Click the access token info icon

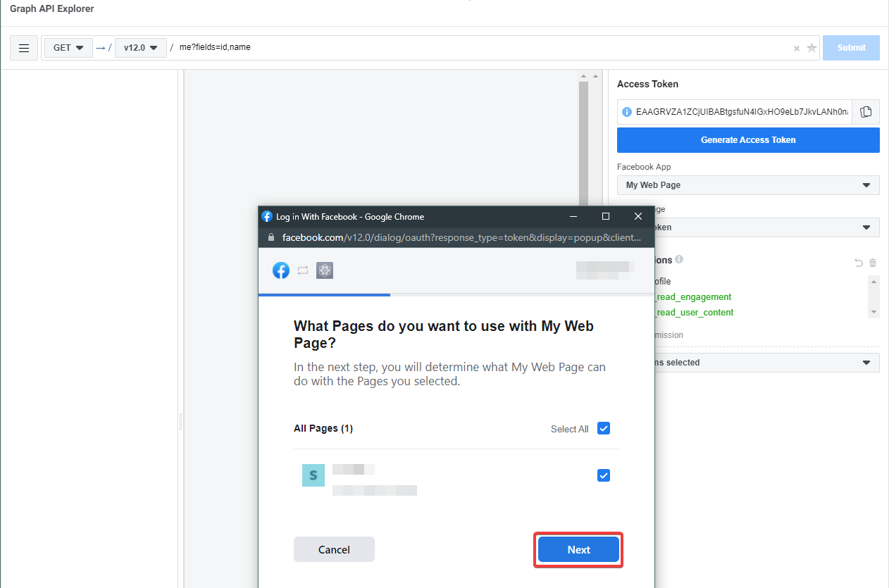627,112
